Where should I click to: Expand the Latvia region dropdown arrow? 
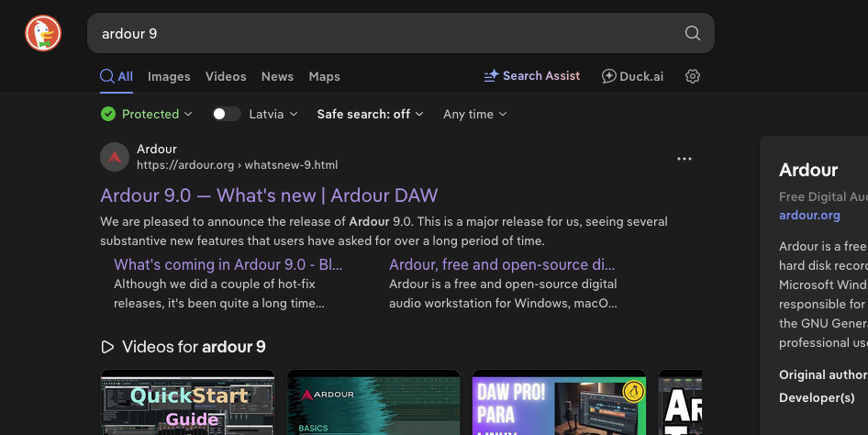point(294,114)
